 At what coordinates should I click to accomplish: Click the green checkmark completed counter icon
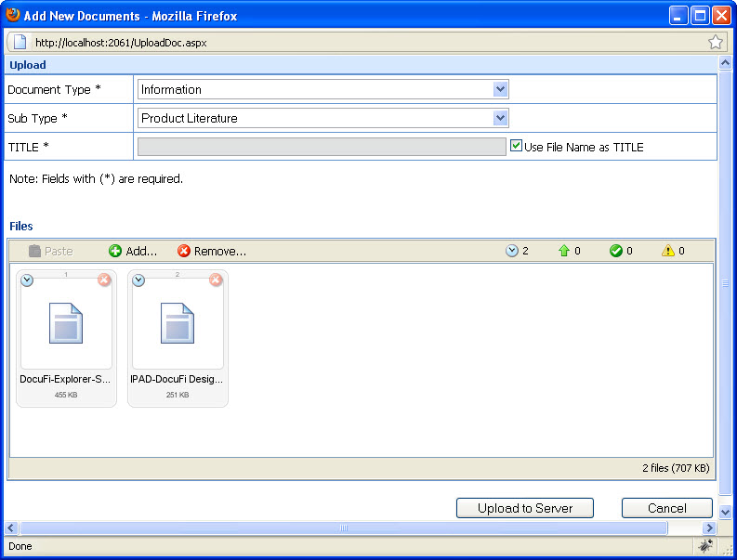tap(616, 251)
